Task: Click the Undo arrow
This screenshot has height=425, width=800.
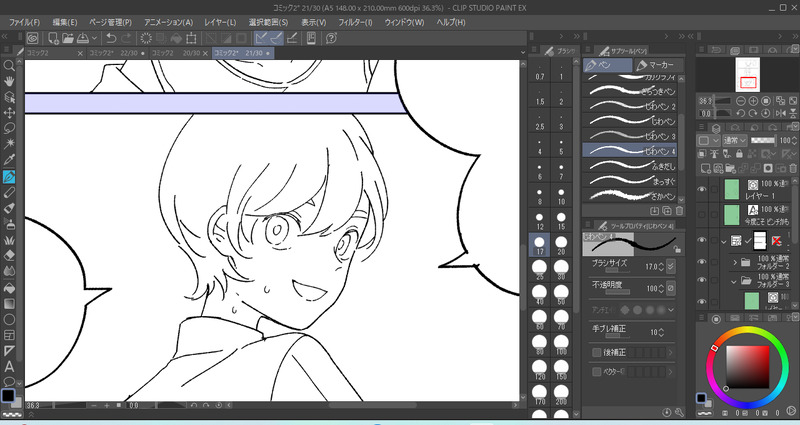Action: click(111, 38)
